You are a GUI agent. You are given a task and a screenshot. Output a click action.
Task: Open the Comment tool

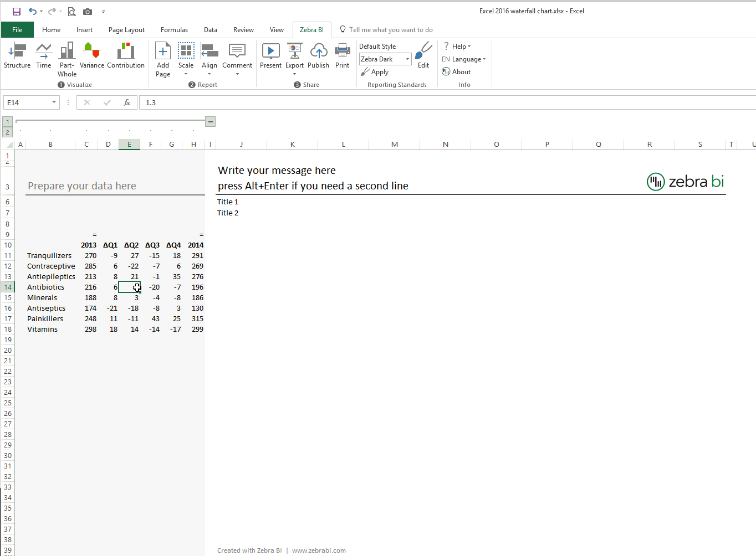click(237, 60)
